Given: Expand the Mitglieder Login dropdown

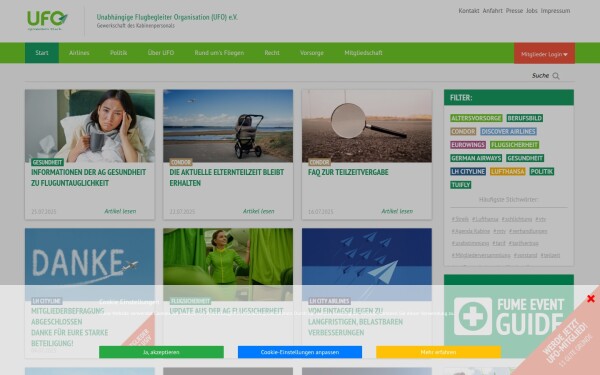Looking at the screenshot, I should click(x=544, y=53).
